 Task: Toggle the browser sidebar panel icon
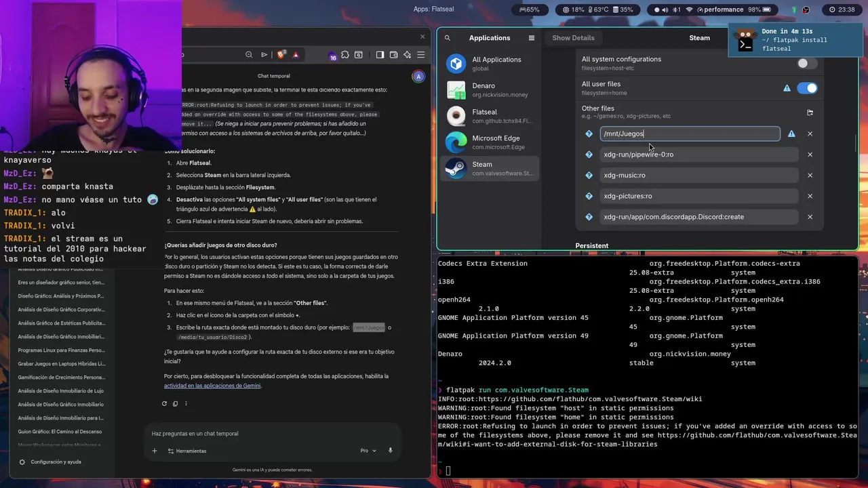coord(380,55)
